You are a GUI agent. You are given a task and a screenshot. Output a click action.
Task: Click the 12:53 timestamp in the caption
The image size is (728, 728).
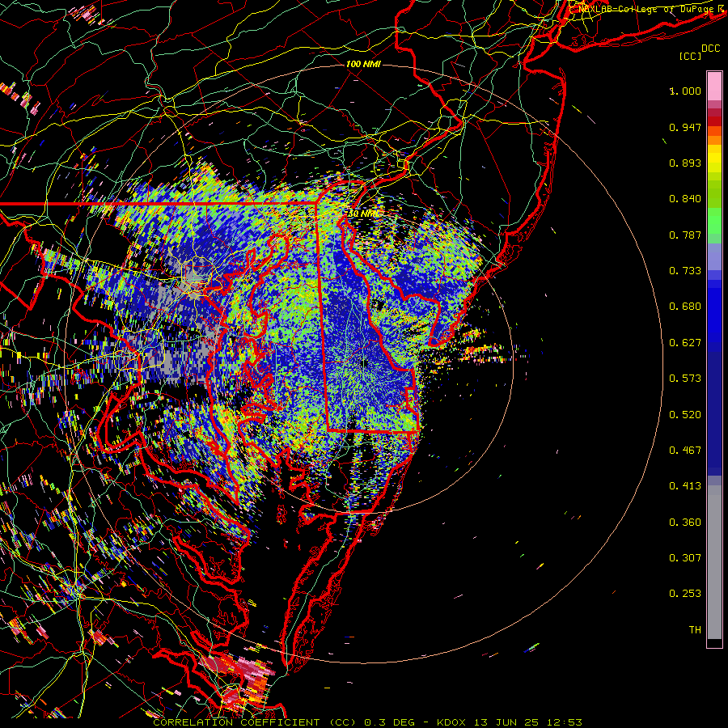point(565,722)
